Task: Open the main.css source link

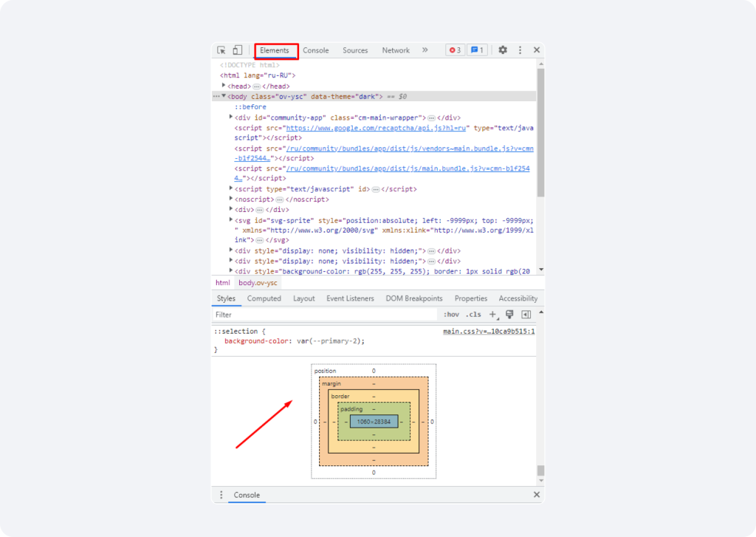Action: coord(489,332)
